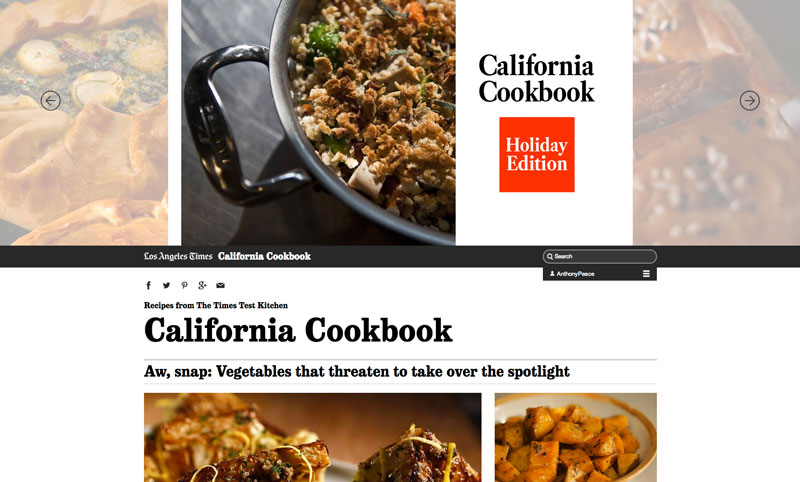800x482 pixels.
Task: Open the AnthonyPesce account menu
Action: coord(575,274)
